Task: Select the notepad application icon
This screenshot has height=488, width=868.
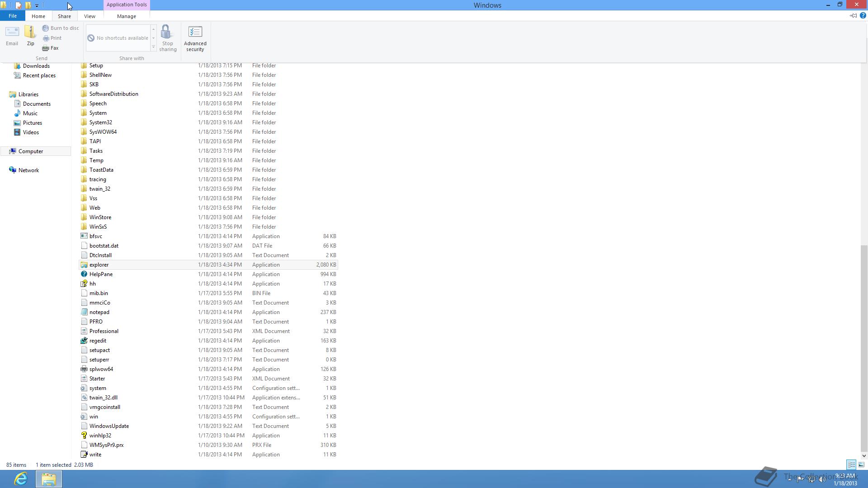Action: [84, 312]
